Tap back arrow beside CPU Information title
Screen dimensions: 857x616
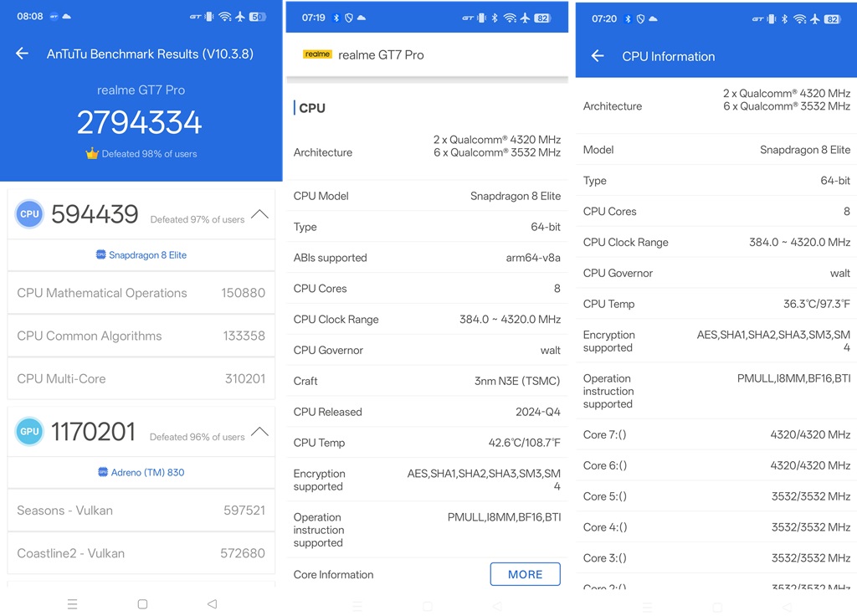(598, 56)
